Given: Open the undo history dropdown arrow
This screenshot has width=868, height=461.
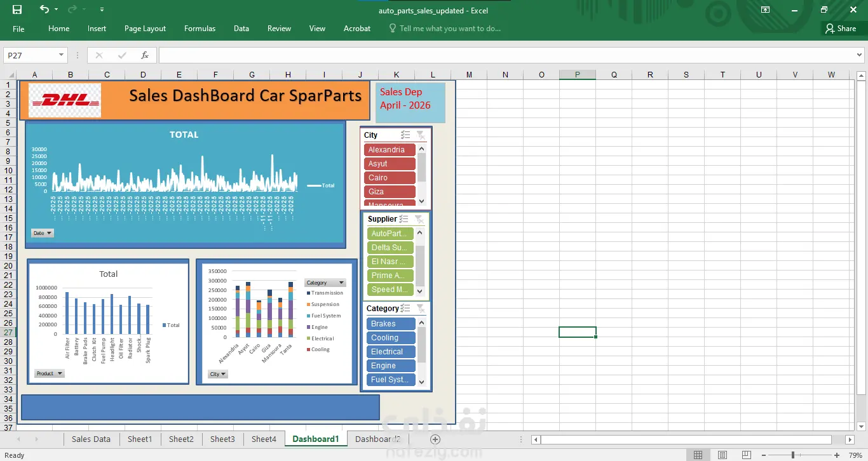Looking at the screenshot, I should tap(56, 10).
